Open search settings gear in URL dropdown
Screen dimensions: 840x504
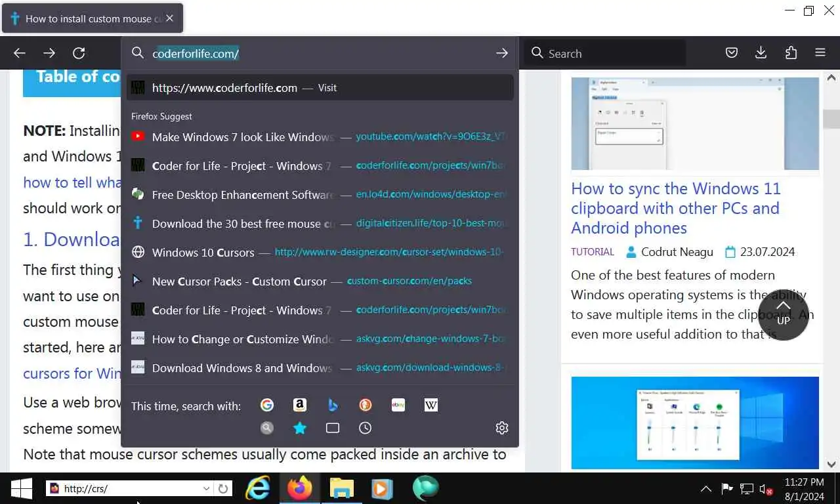pyautogui.click(x=502, y=428)
